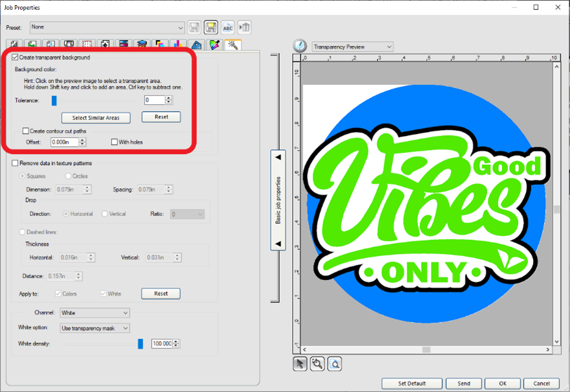Viewport: 570px width, 392px height.
Task: Uncheck Create transparent background checkbox
Action: coord(16,58)
